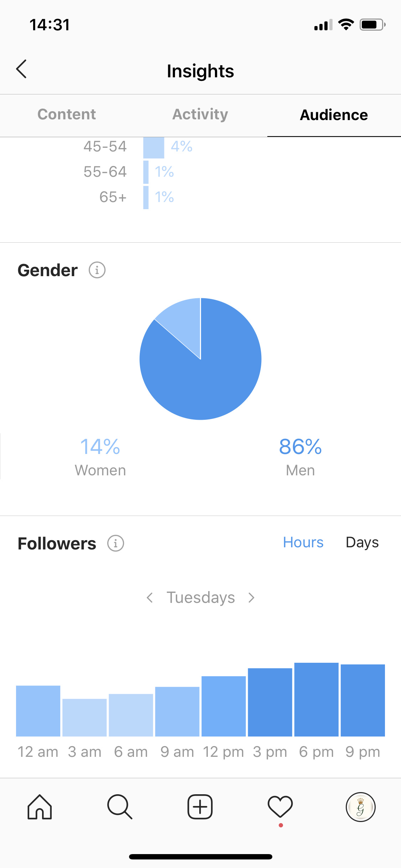
Task: Tap the 6 pm followers bar
Action: pos(316,699)
